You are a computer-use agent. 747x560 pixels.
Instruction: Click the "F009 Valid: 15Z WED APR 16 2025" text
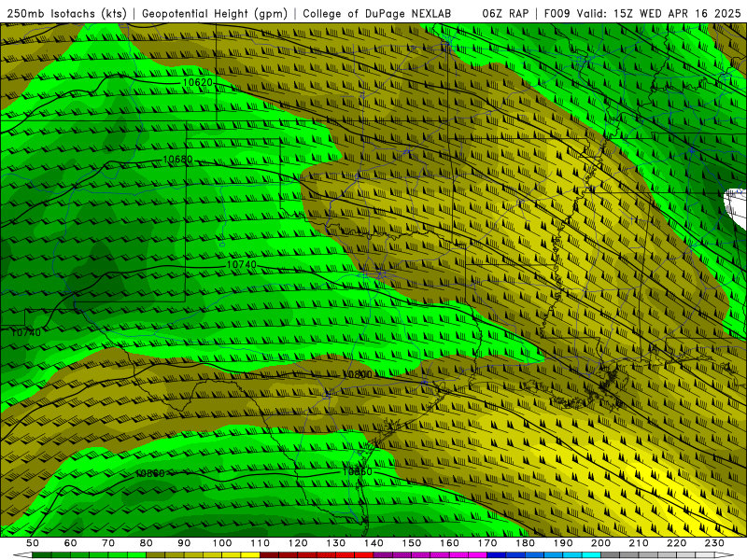point(642,14)
